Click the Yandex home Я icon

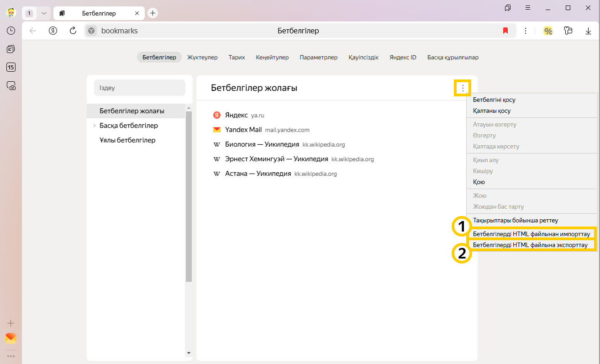53,31
